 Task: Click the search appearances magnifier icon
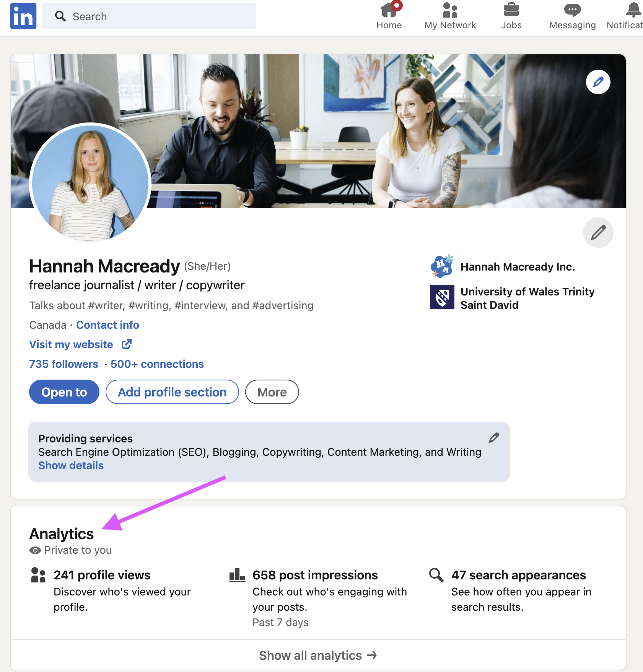[x=436, y=575]
